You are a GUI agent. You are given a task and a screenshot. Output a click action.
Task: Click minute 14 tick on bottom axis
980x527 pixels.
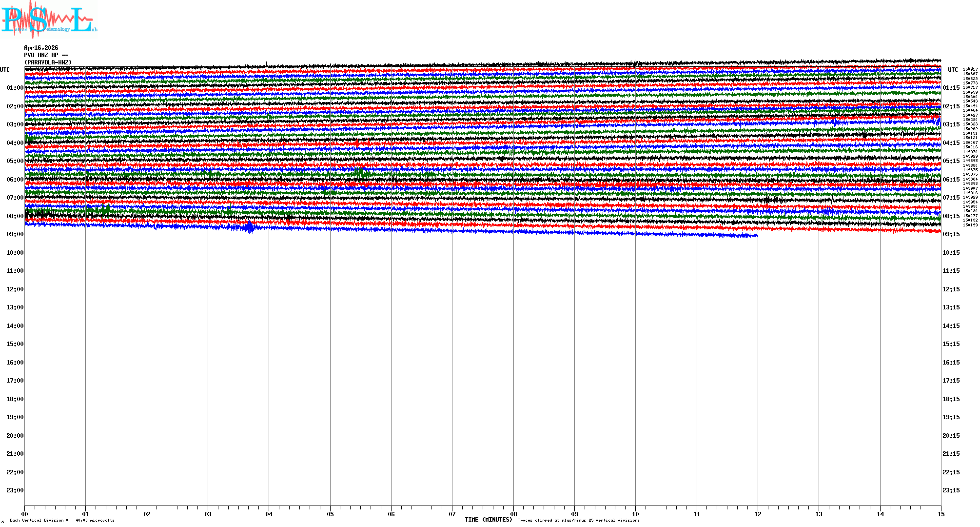(880, 514)
